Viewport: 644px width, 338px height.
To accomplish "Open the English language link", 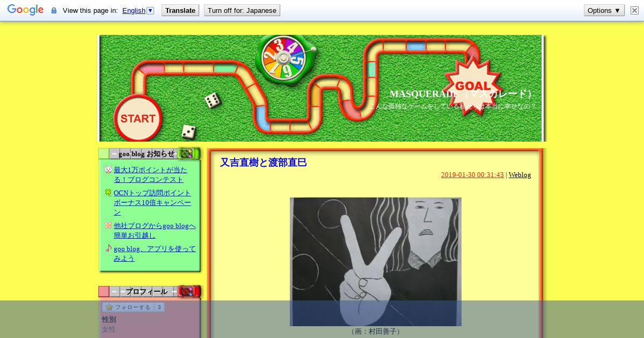I will [x=134, y=11].
